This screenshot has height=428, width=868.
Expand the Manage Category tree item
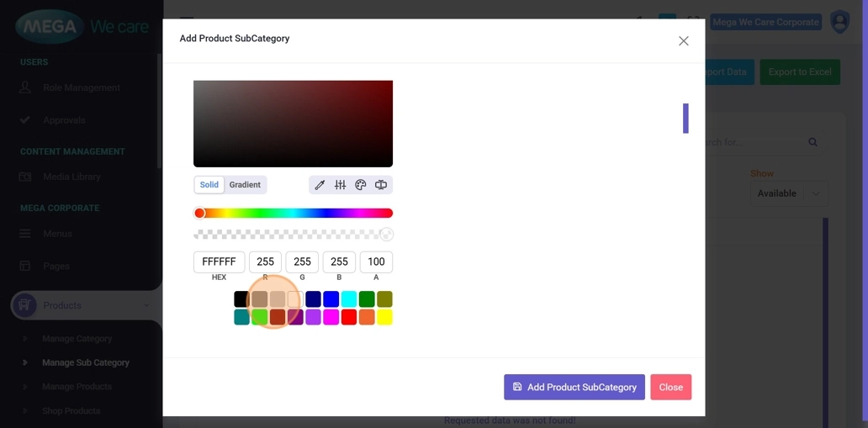point(24,339)
